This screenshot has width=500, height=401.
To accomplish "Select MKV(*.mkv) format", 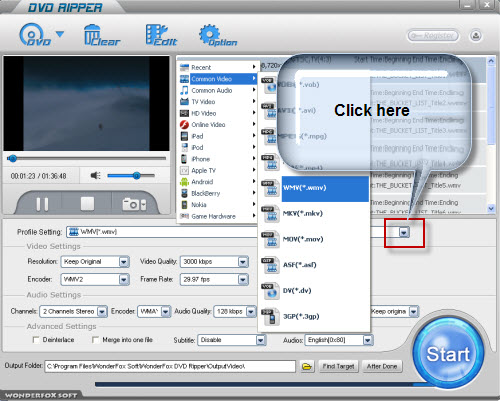I will pyautogui.click(x=303, y=213).
